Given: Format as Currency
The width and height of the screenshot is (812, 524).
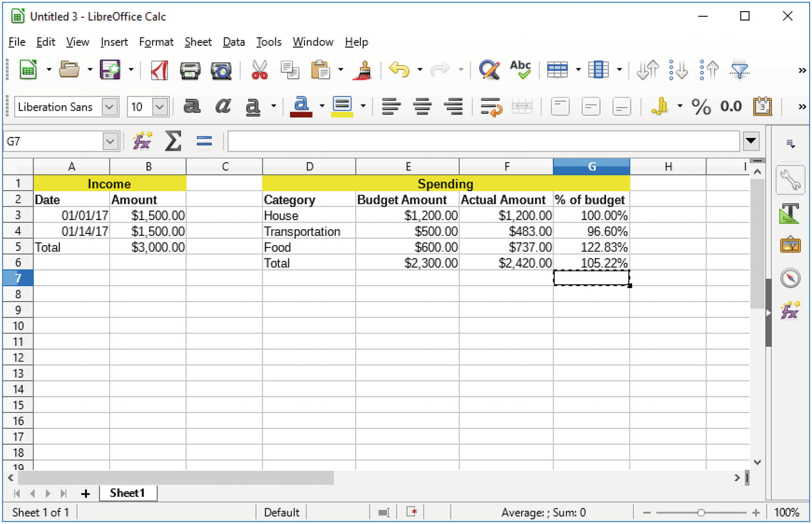Looking at the screenshot, I should 659,107.
